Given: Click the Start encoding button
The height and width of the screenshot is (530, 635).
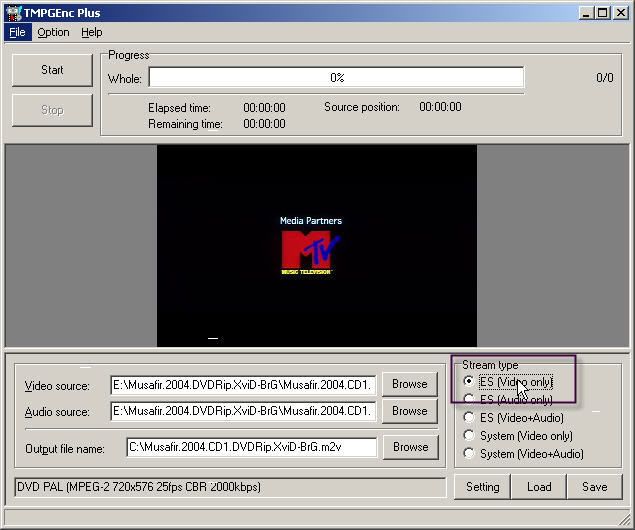Looking at the screenshot, I should coord(52,70).
